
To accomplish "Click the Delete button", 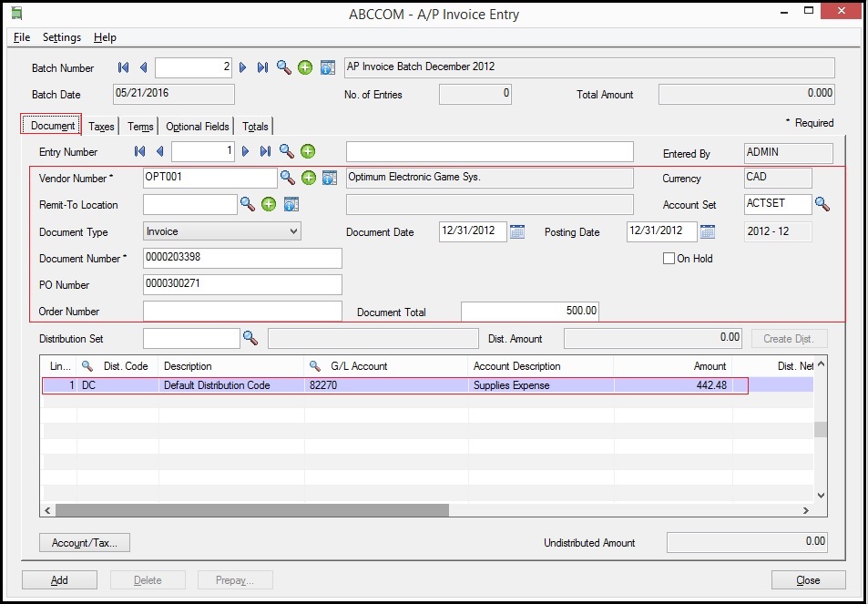I will tap(148, 579).
